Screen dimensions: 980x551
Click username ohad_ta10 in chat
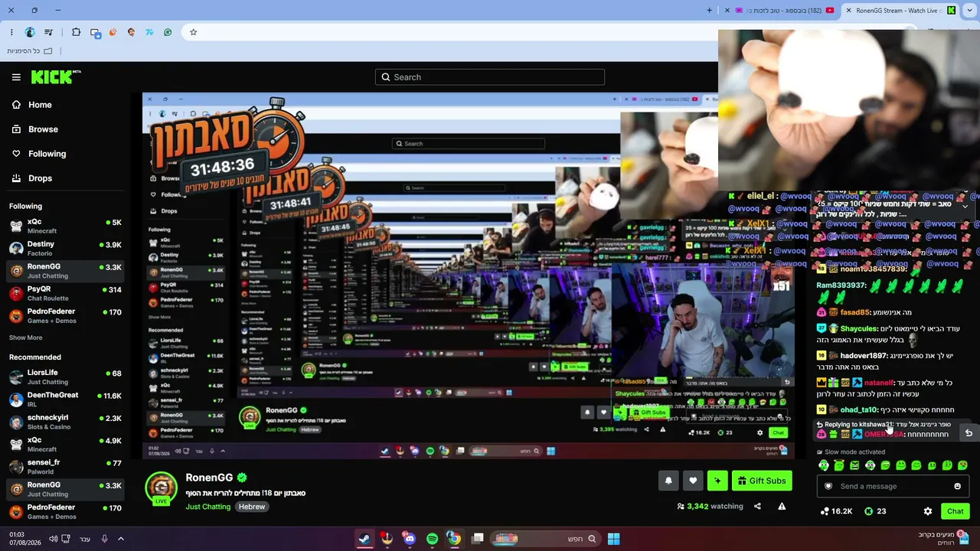(x=857, y=410)
